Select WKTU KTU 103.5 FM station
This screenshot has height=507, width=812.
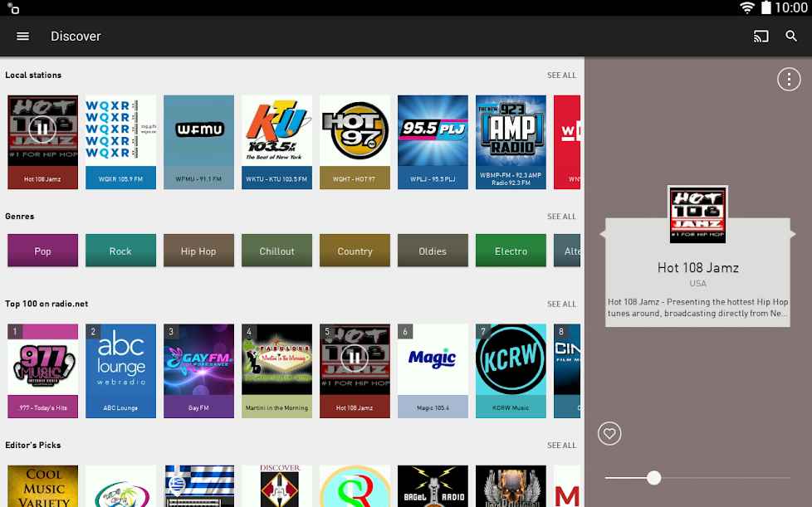277,142
